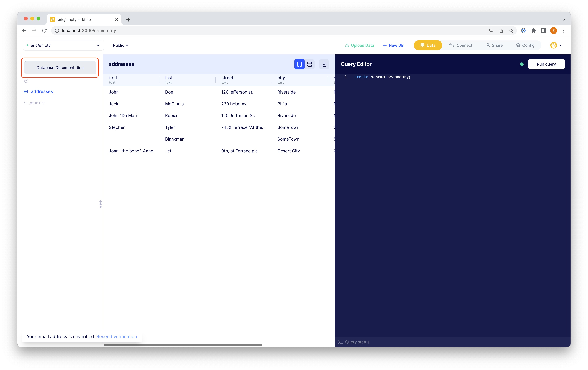Image resolution: width=588 pixels, height=370 pixels.
Task: Expand the Public visibility dropdown
Action: (x=120, y=45)
